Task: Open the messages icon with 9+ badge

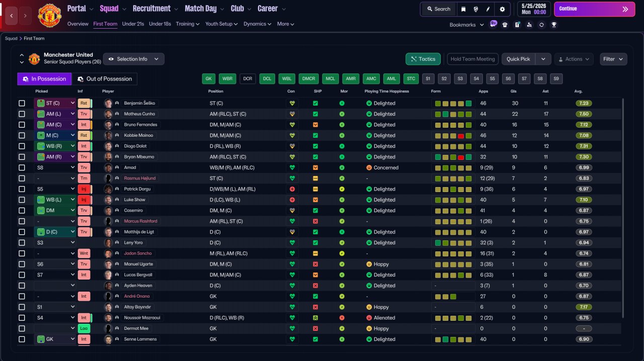Action: point(493,24)
